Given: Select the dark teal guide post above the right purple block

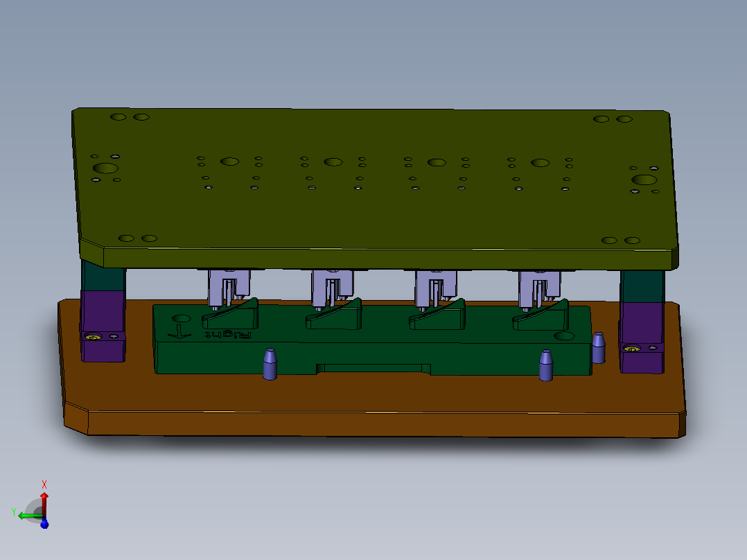Looking at the screenshot, I should point(642,286).
